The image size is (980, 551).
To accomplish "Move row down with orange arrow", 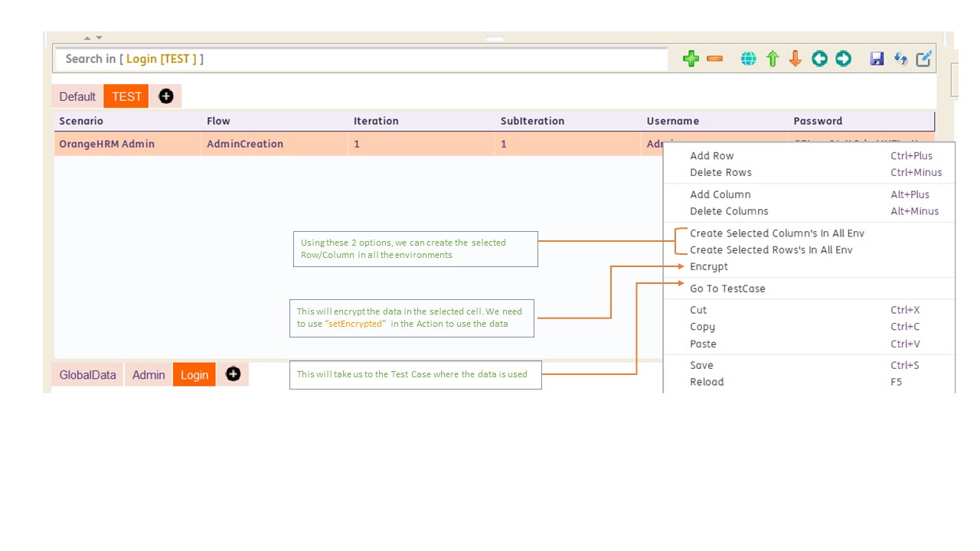I will (x=795, y=59).
